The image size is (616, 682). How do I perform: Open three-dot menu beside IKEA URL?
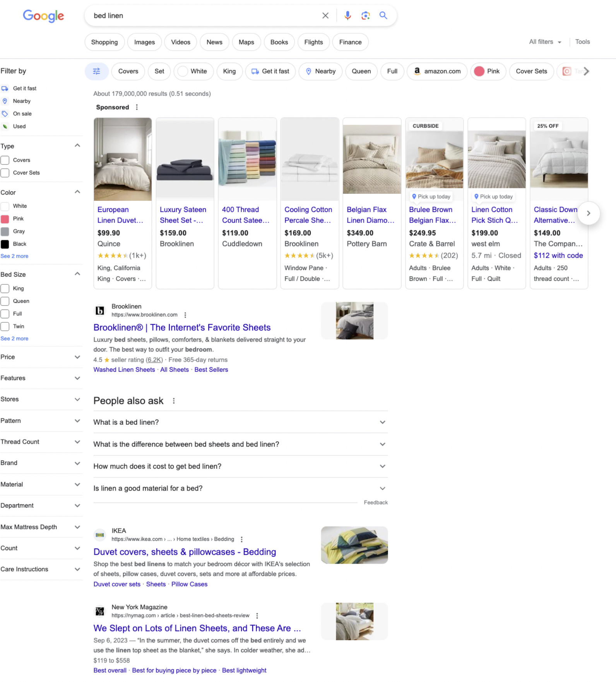point(242,539)
